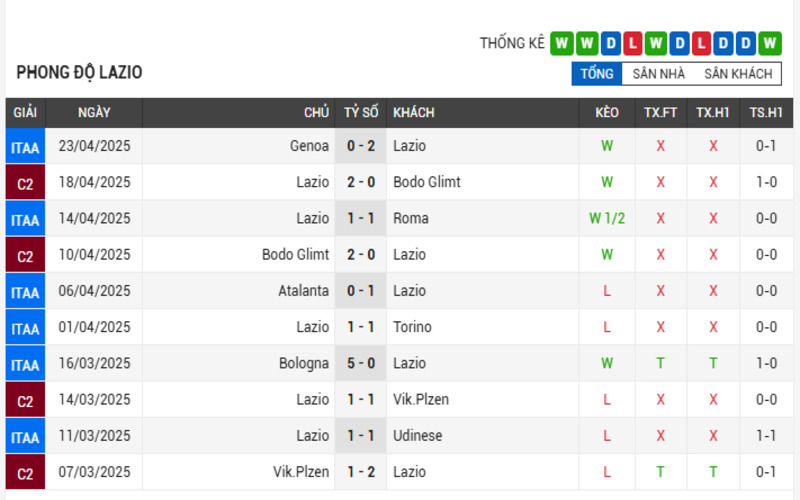Screen dimensions: 800x500
Task: Open Genoa team link
Action: (x=309, y=146)
